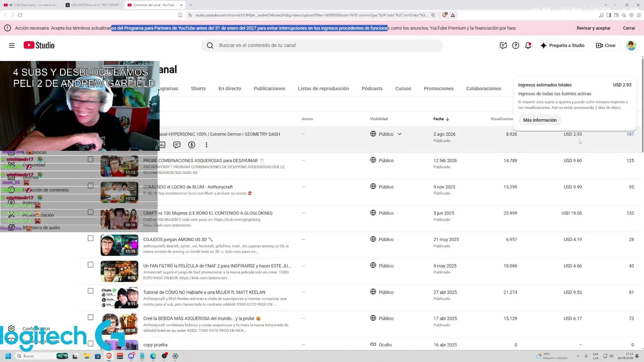Image resolution: width=644 pixels, height=362 pixels.
Task: Open thumbnail of the PROBÉ COMBINACIONES video
Action: (x=119, y=166)
